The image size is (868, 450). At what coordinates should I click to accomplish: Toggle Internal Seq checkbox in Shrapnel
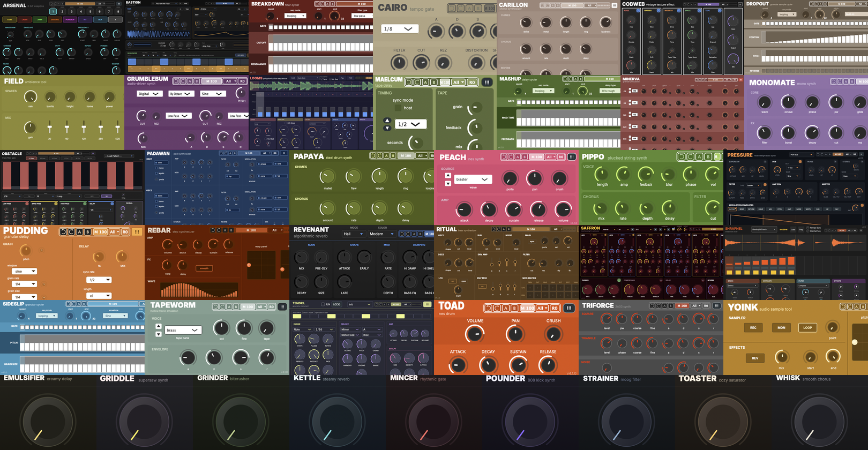tap(807, 231)
